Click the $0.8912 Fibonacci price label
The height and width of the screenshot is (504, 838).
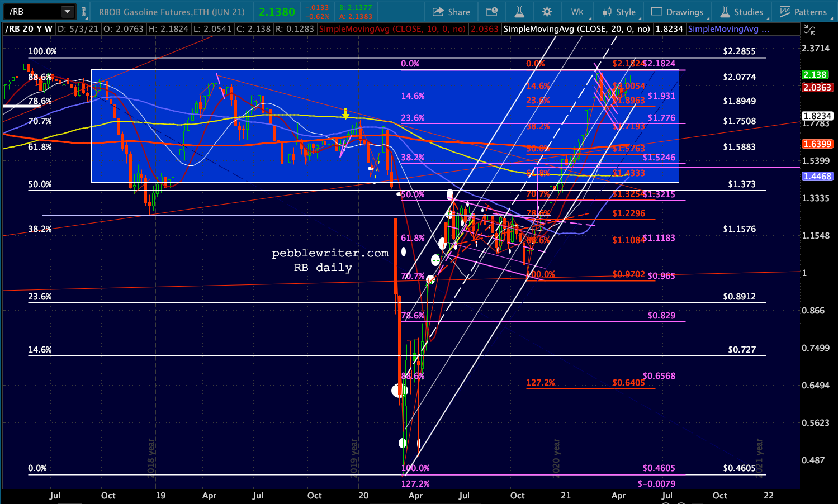[x=739, y=297]
